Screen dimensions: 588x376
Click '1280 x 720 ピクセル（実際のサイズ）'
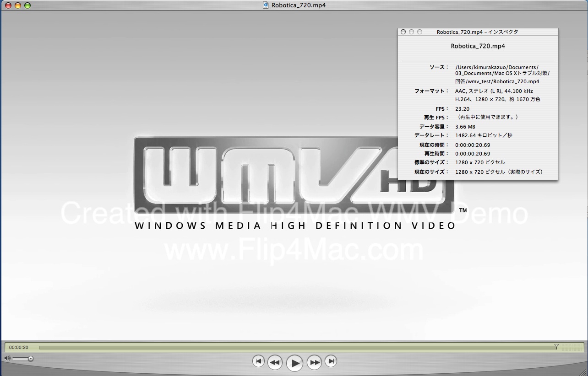click(499, 172)
